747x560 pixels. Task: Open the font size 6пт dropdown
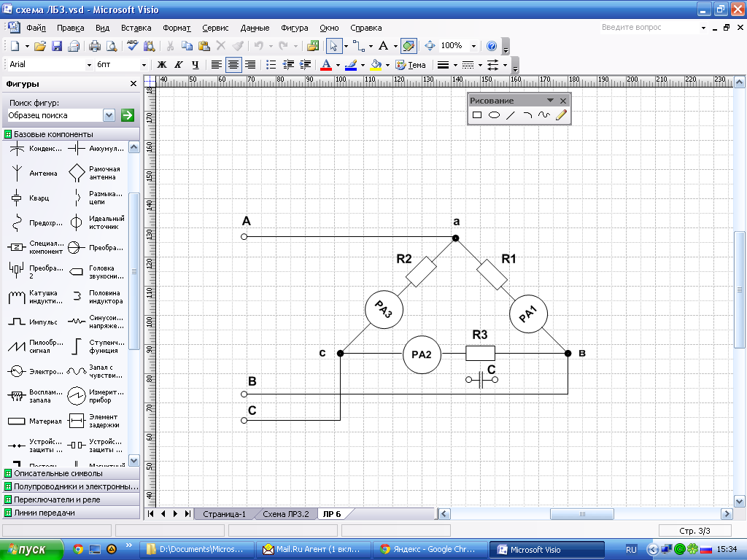tap(144, 65)
